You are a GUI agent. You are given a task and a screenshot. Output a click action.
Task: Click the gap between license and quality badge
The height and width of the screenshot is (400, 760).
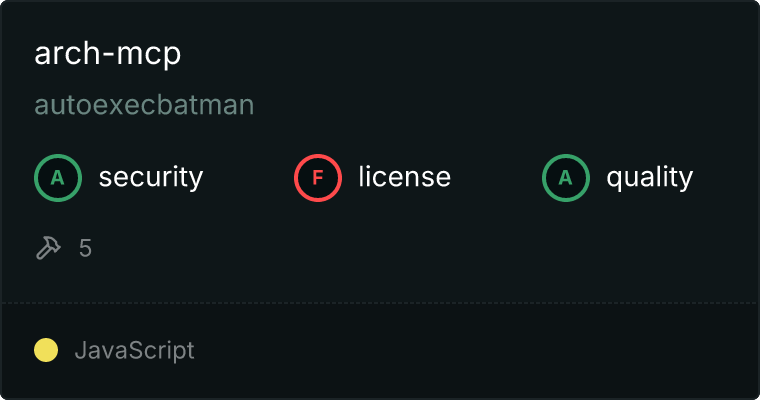[496, 178]
